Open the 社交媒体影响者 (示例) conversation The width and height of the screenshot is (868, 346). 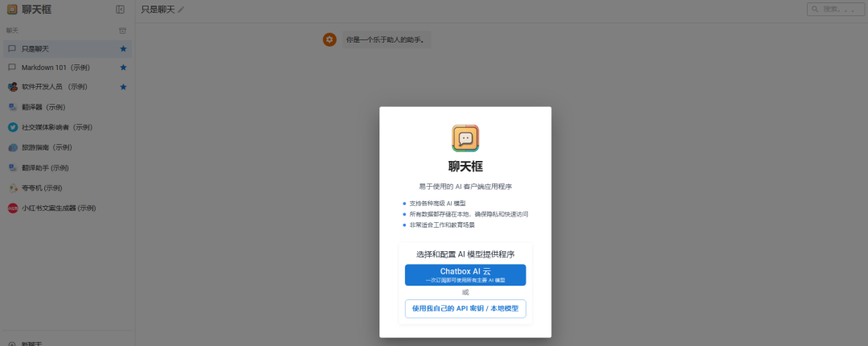tap(68, 127)
